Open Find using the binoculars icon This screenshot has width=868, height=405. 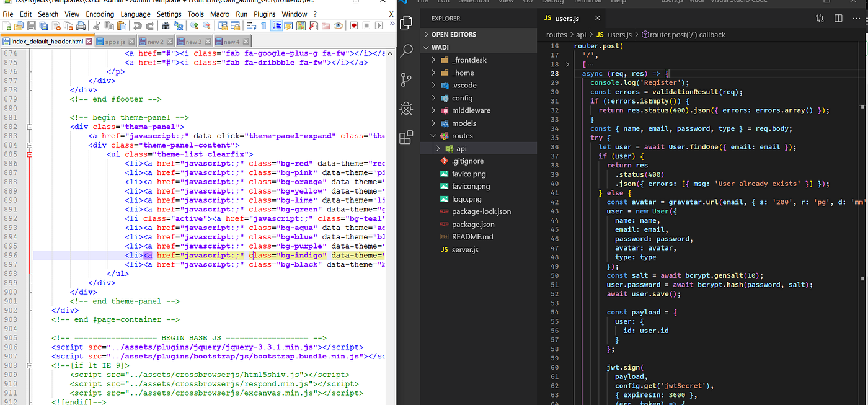166,26
